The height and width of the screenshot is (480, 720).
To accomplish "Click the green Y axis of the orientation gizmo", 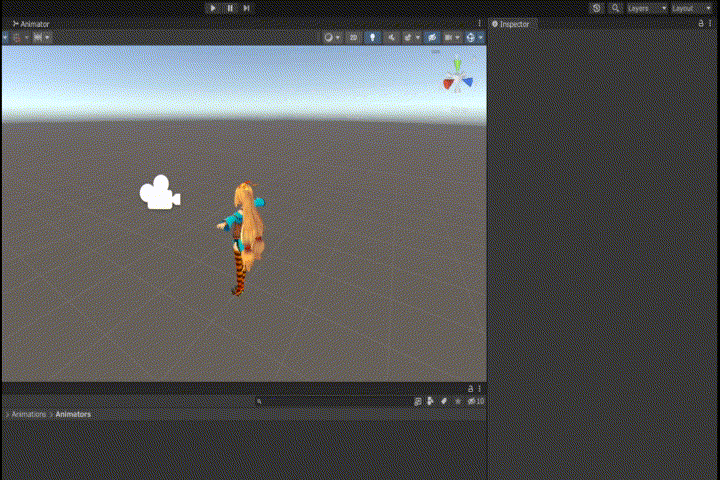I will [x=457, y=65].
